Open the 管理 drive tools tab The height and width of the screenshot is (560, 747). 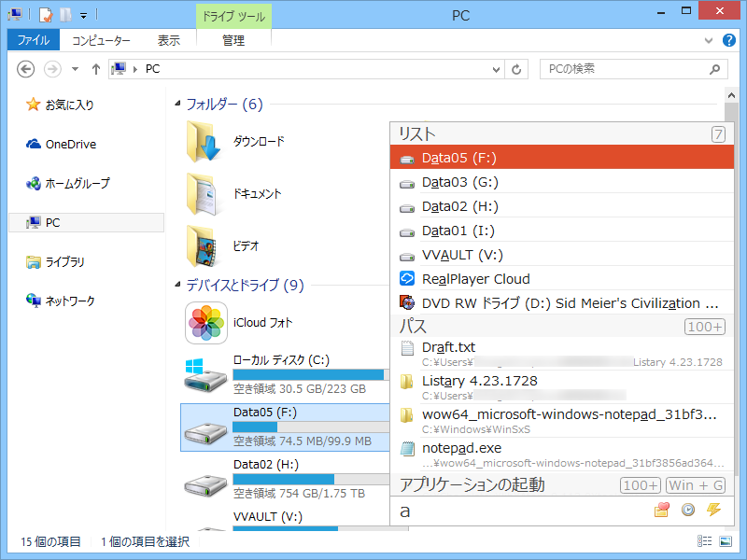coord(233,40)
